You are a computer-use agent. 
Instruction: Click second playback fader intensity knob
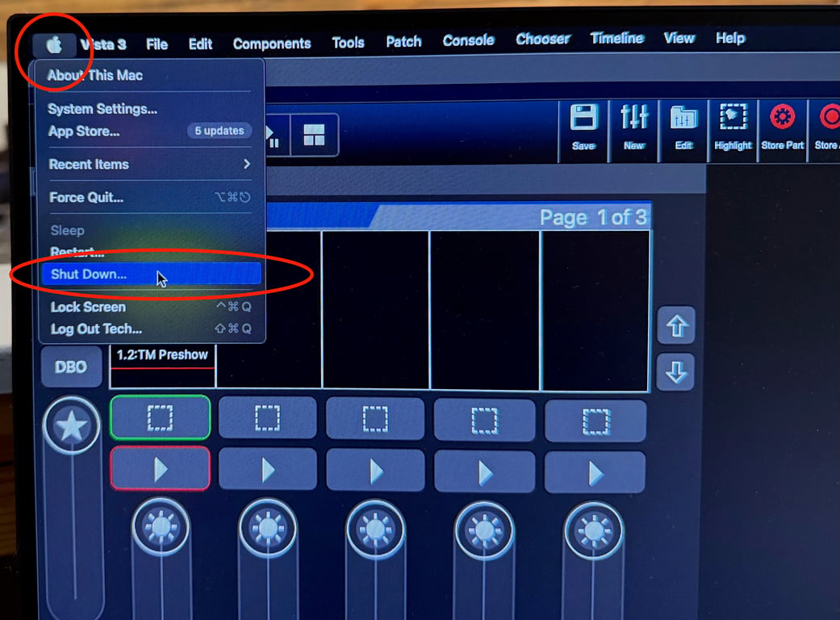268,528
